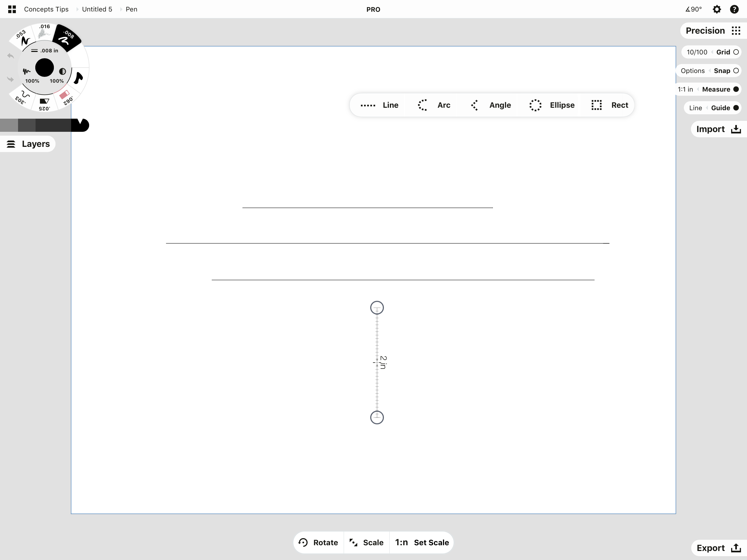Open the help question mark icon
The width and height of the screenshot is (747, 560).
734,9
